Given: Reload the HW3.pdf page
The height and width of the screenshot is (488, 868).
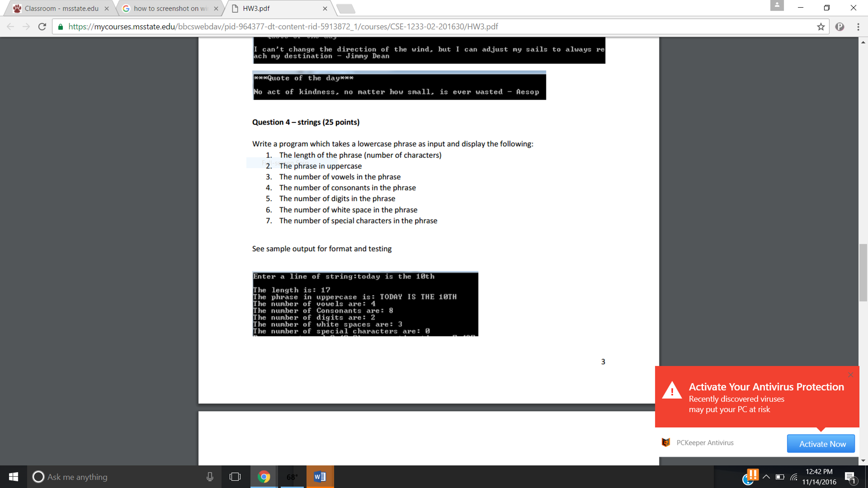Looking at the screenshot, I should tap(42, 26).
